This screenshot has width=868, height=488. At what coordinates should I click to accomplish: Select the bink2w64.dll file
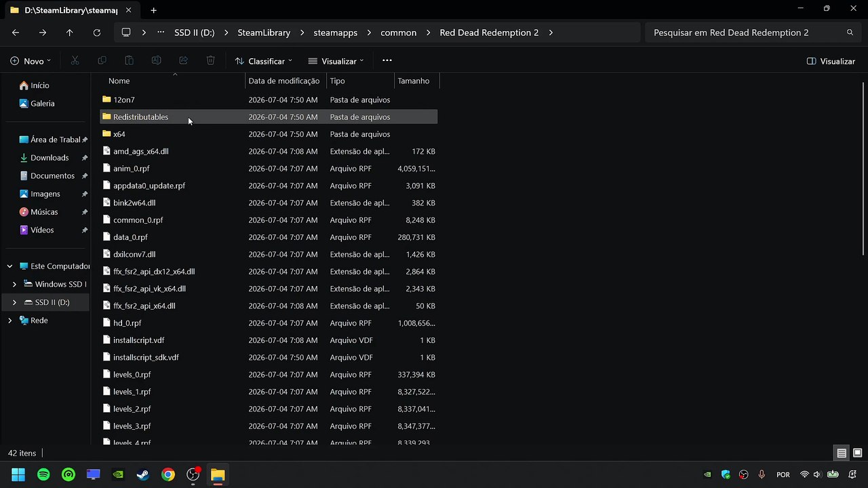click(x=269, y=203)
